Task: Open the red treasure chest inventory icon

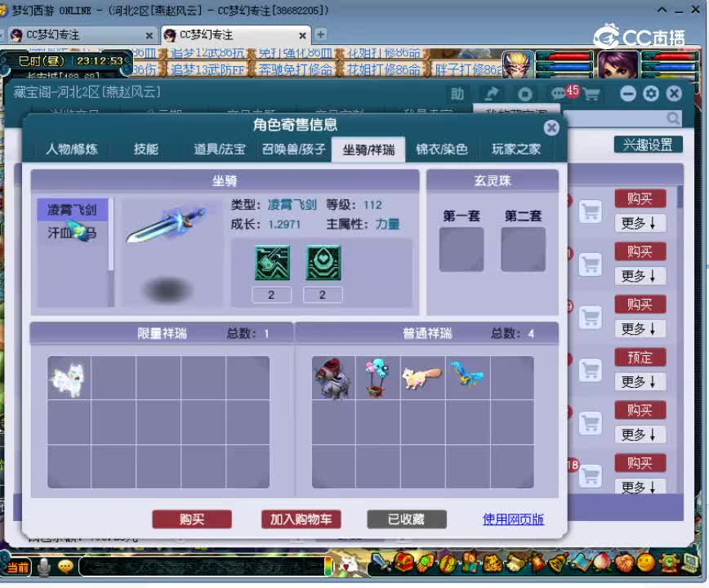Action: click(404, 563)
